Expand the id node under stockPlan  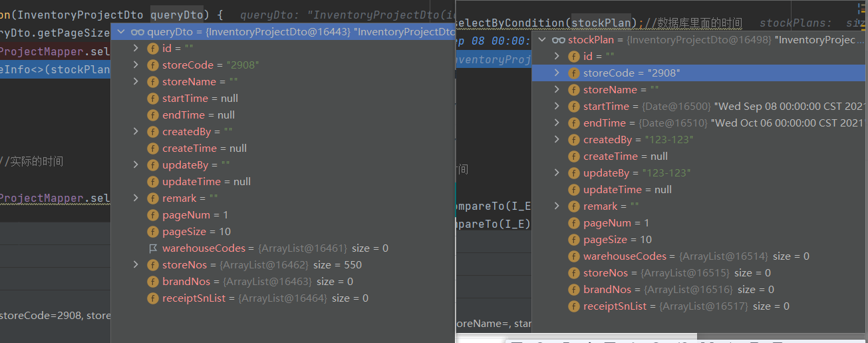557,57
